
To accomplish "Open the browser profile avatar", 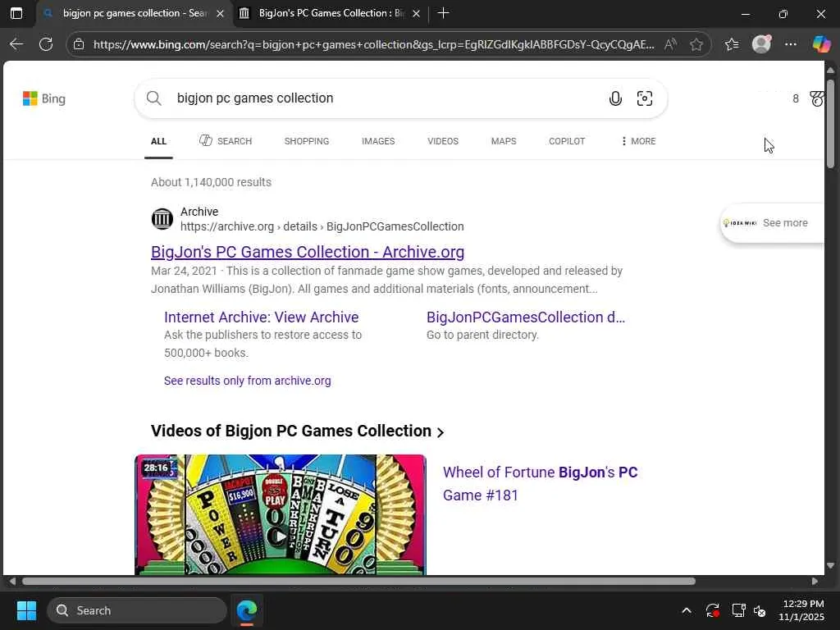I will point(761,44).
